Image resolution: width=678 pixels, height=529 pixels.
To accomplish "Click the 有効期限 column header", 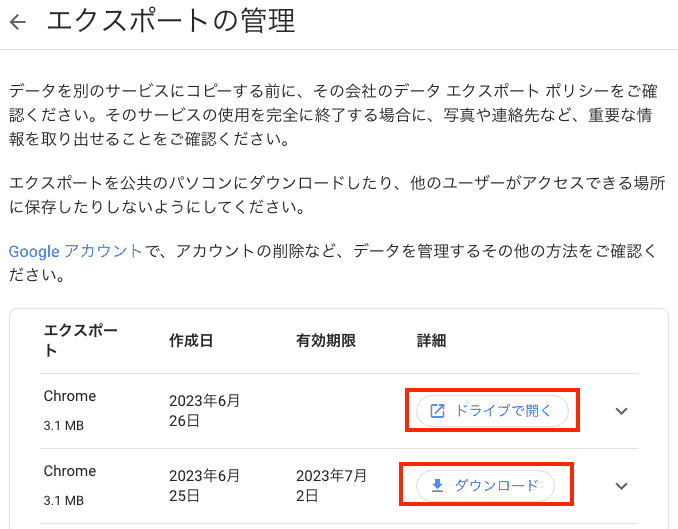I will point(326,340).
